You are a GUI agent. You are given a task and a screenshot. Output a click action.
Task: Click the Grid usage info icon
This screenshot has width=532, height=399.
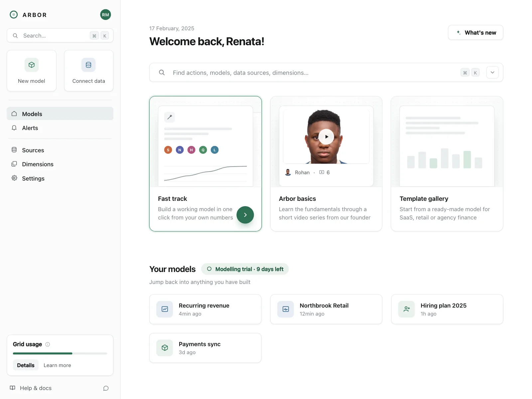(48, 344)
